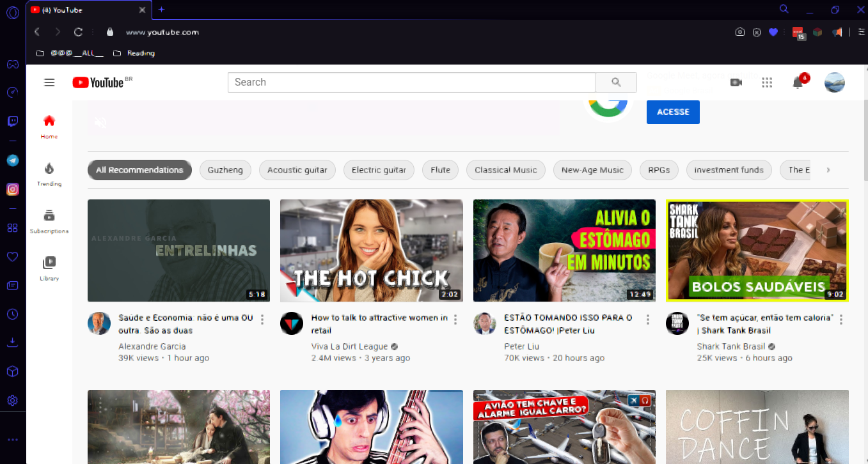The width and height of the screenshot is (868, 464).
Task: Open options menu for Peter Liu video
Action: pyautogui.click(x=647, y=320)
